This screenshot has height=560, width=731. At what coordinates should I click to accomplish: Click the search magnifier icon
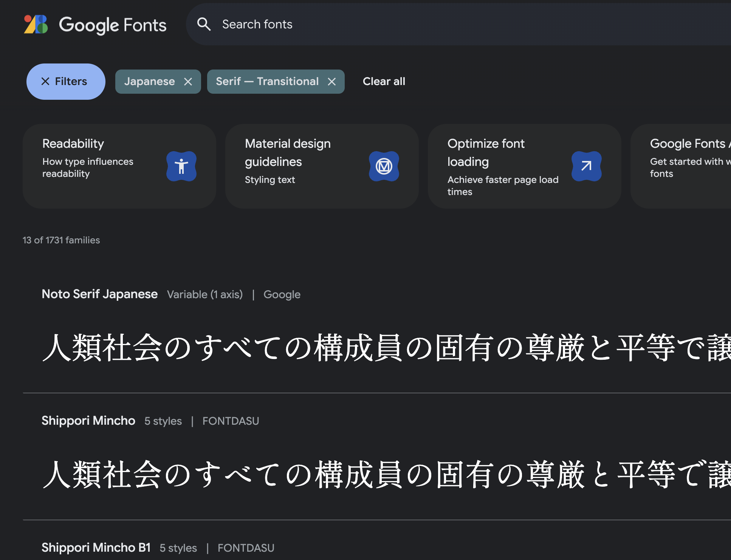pyautogui.click(x=204, y=24)
